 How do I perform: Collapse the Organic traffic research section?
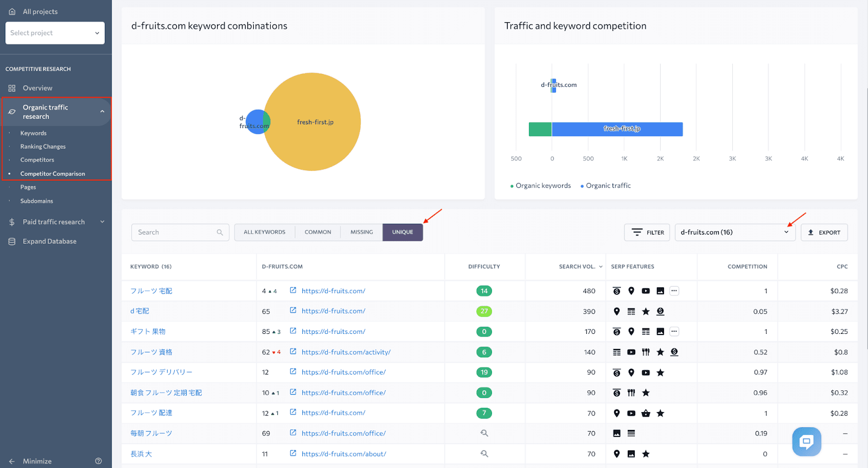point(102,112)
